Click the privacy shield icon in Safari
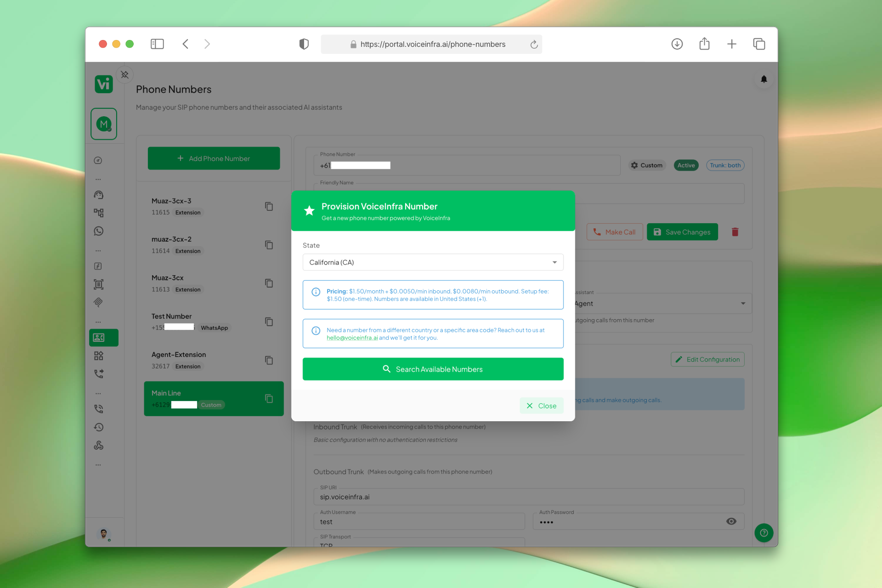Screen dimensions: 882x588 click(304, 44)
